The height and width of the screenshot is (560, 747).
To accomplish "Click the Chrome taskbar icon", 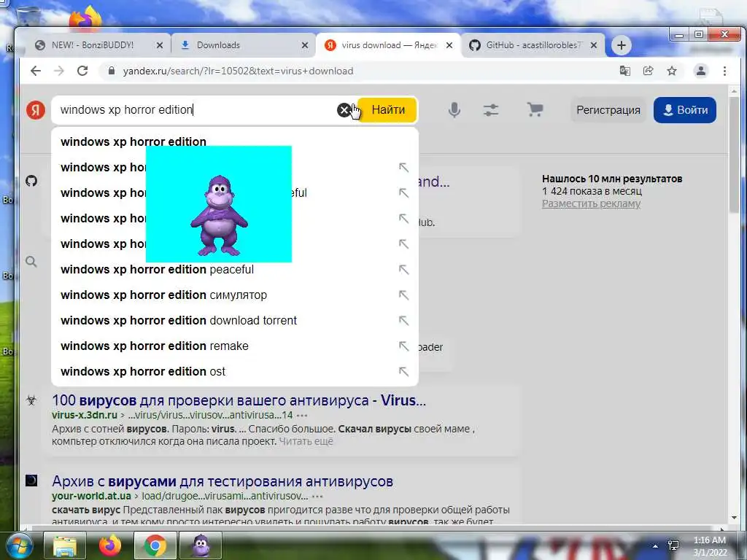I will 155,545.
